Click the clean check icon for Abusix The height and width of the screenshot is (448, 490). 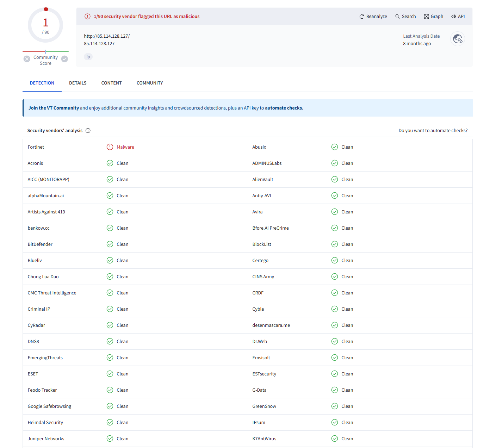[x=335, y=147]
